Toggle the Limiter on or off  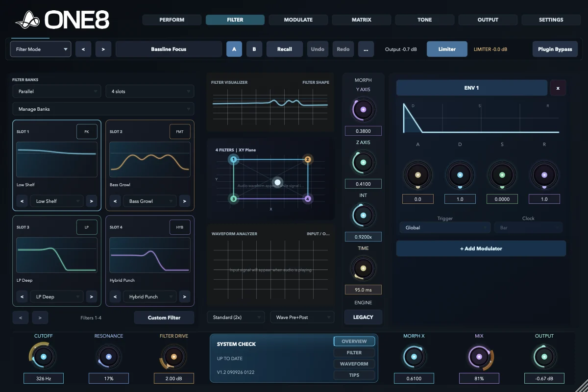click(447, 49)
